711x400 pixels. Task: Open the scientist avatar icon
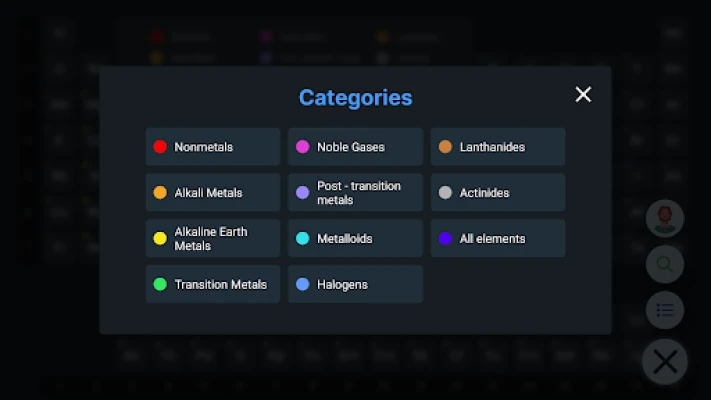[x=665, y=218]
